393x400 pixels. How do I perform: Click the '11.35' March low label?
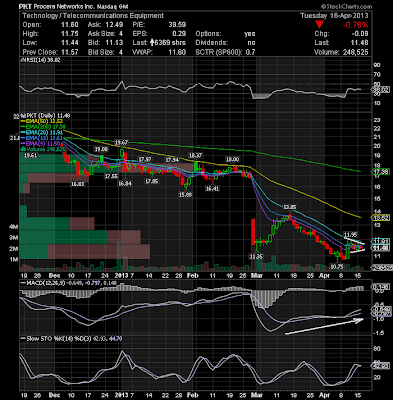coord(256,256)
